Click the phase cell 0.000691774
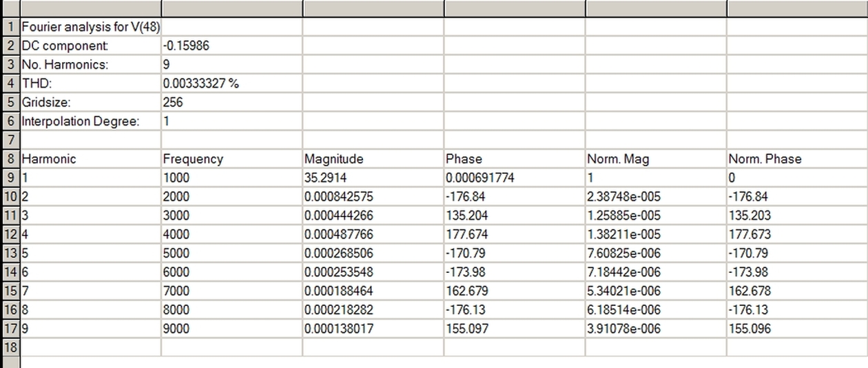Viewport: 868px width, 368px height. coord(515,178)
